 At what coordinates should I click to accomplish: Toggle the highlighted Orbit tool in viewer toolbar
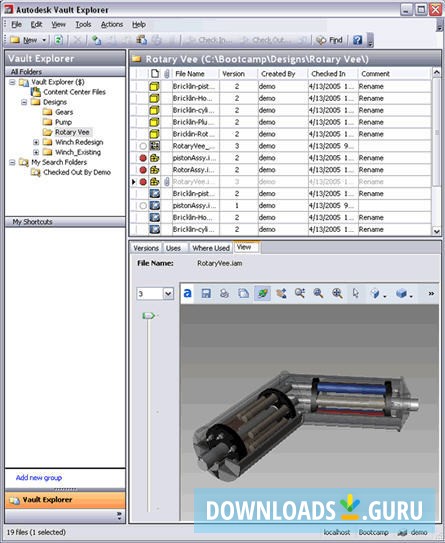[x=262, y=293]
